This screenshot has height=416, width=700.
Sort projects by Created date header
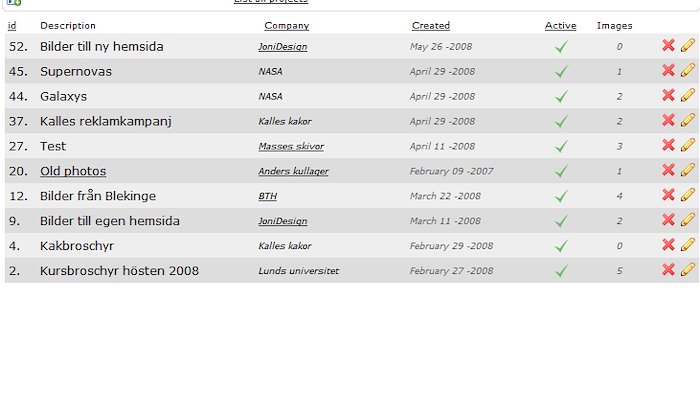(431, 25)
